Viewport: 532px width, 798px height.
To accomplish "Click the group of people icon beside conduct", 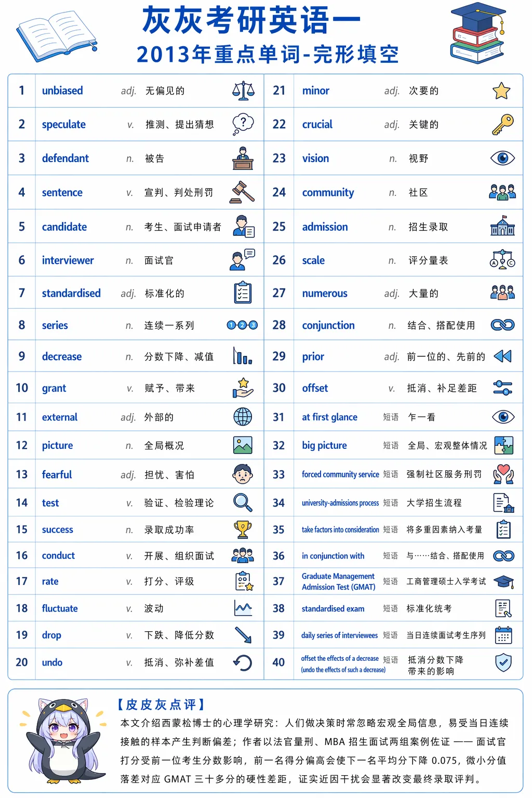I will click(x=243, y=555).
